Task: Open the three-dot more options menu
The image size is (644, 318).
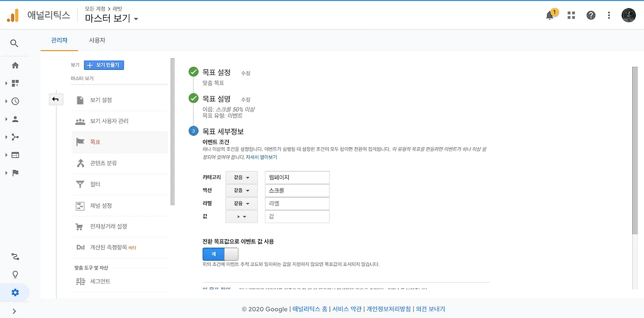Action: pos(609,15)
